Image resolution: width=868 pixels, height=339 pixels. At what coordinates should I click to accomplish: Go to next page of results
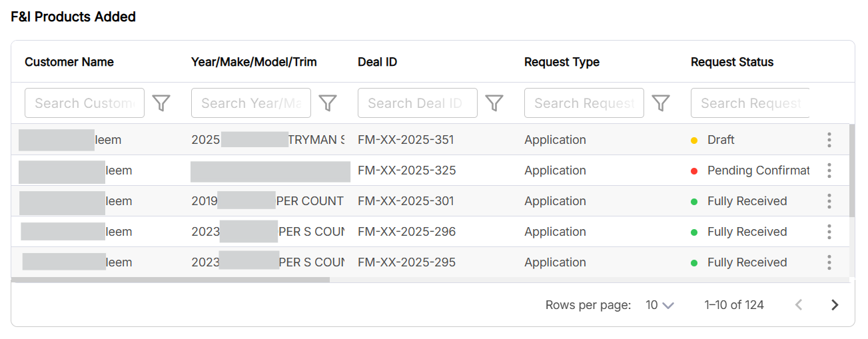click(x=835, y=305)
